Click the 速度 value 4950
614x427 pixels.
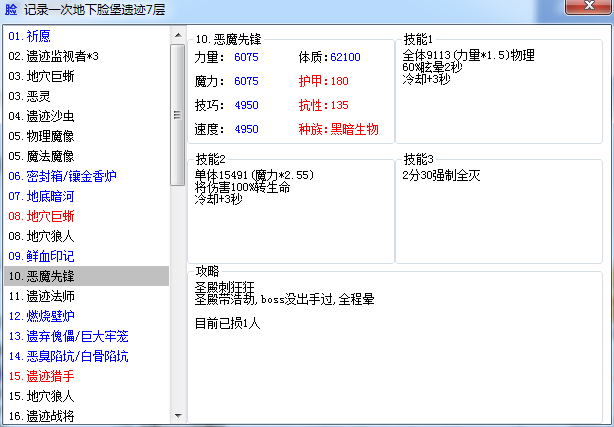coord(246,129)
